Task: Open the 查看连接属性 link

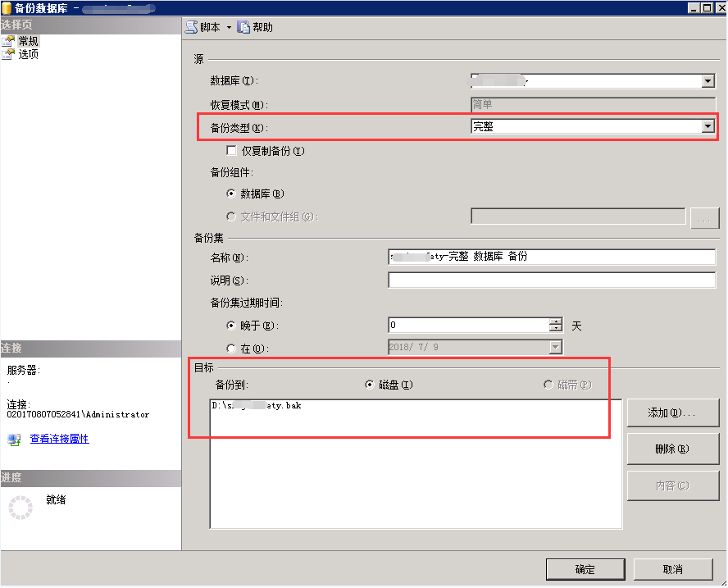Action: [59, 440]
